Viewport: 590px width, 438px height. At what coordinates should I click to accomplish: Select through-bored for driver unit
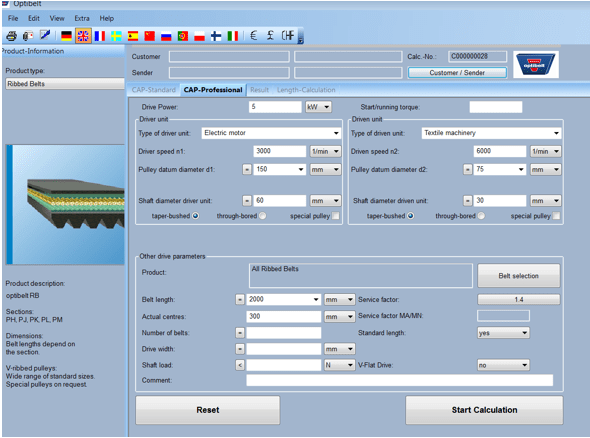coord(263,216)
